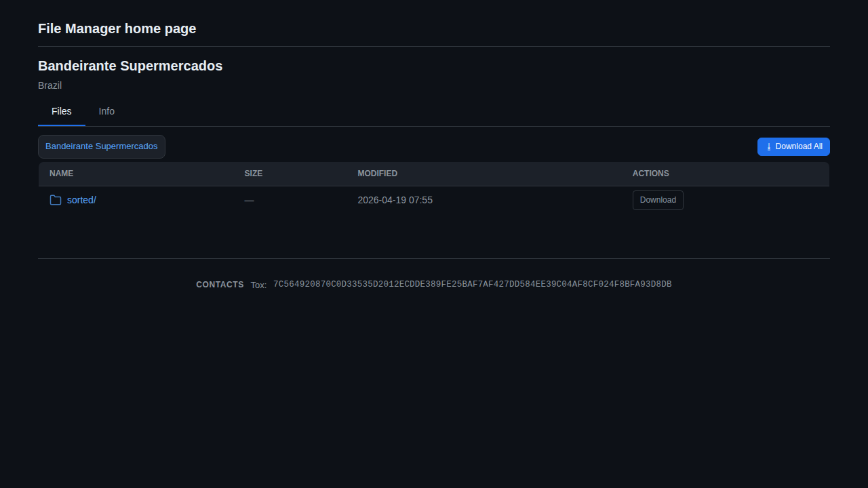Click the size dash for sorted/ row
Viewport: 868px width, 488px height.
pos(250,201)
